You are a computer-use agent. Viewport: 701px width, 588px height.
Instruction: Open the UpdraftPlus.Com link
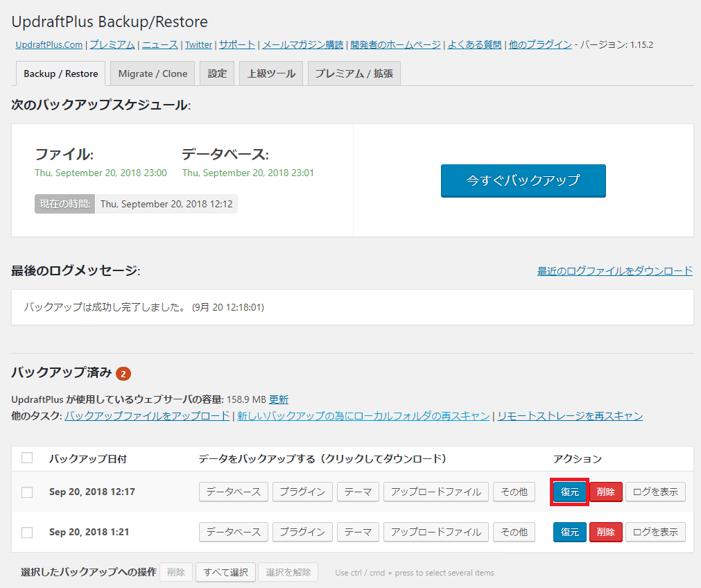coord(49,46)
